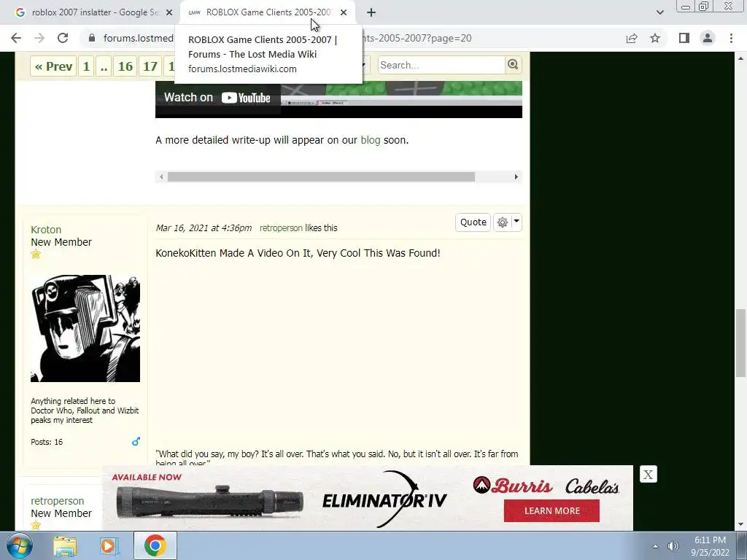Viewport: 747px width, 560px height.
Task: Bookmark this page with the star icon
Action: coord(655,38)
